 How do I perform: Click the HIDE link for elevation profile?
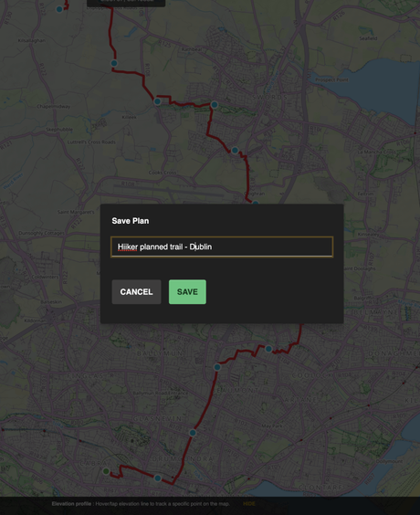pos(249,503)
